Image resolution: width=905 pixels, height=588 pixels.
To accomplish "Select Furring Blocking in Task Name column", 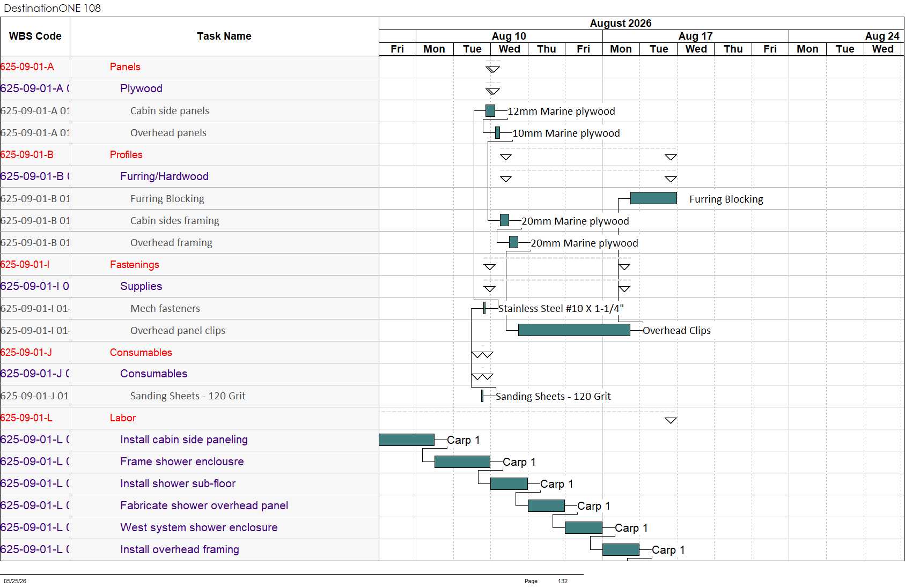I will click(167, 199).
